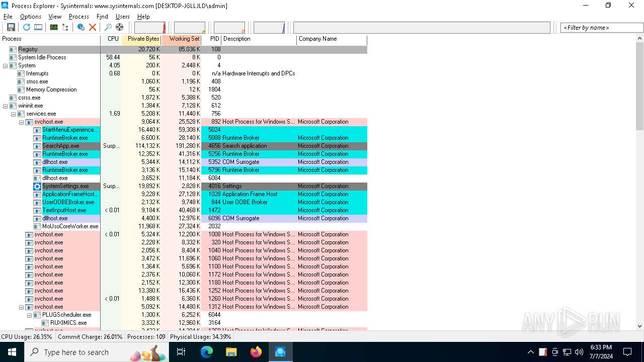644x362 pixels.
Task: Show hidden tray icons chevron
Action: coord(531,352)
